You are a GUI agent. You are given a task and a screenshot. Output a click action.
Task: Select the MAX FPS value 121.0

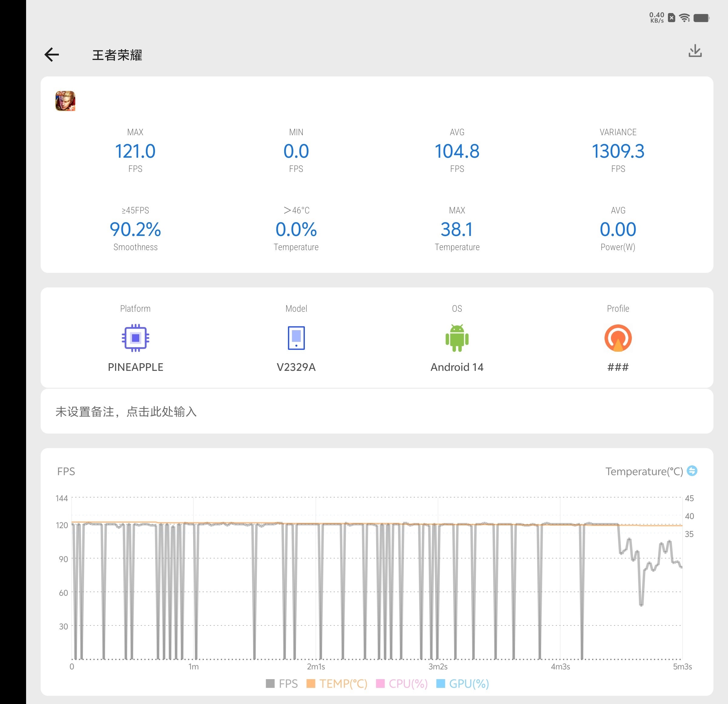(x=135, y=151)
